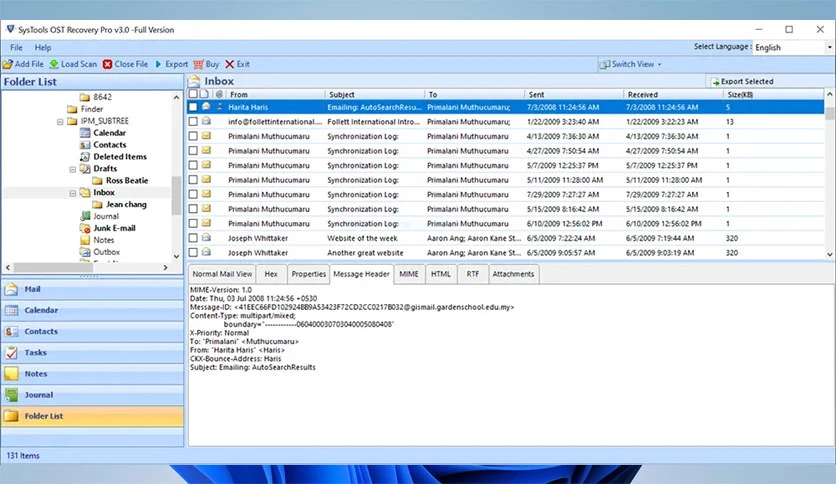836x484 pixels.
Task: Click the Add File toolbar icon
Action: point(7,64)
